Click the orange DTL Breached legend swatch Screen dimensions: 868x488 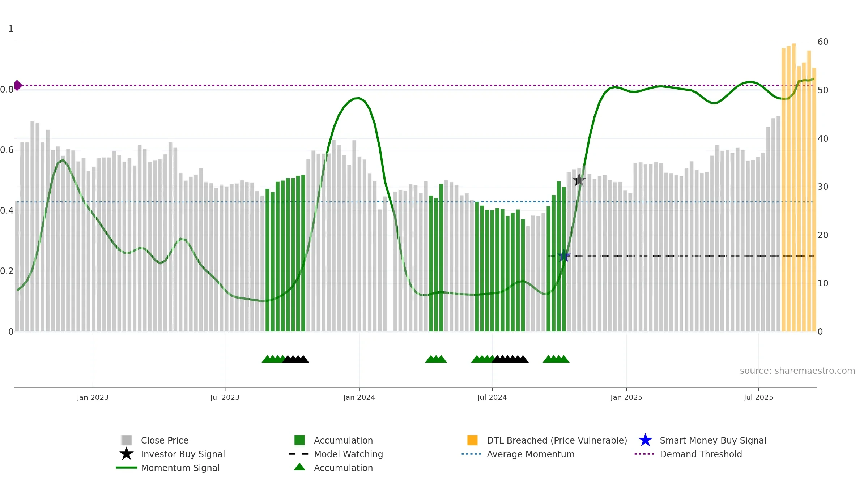coord(472,440)
